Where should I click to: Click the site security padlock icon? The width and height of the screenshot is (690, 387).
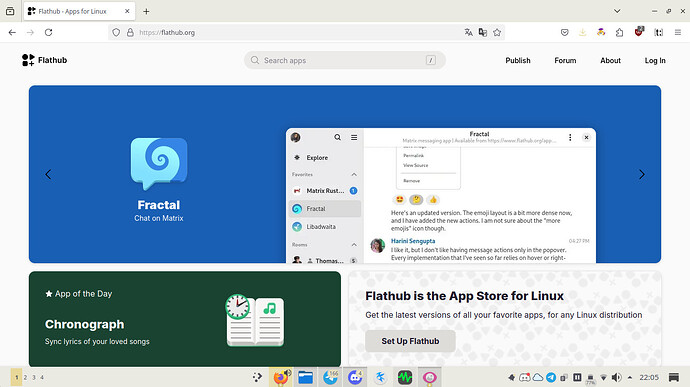coord(130,32)
